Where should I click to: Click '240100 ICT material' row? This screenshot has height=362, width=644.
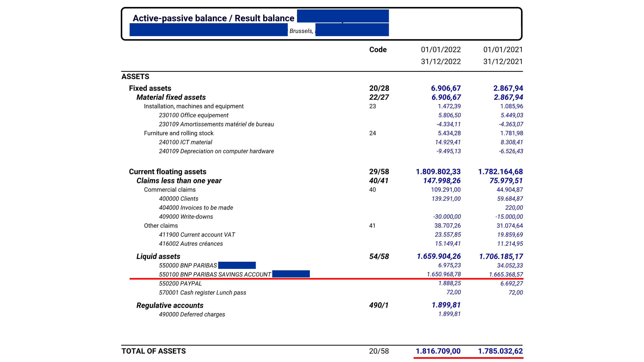pos(186,142)
